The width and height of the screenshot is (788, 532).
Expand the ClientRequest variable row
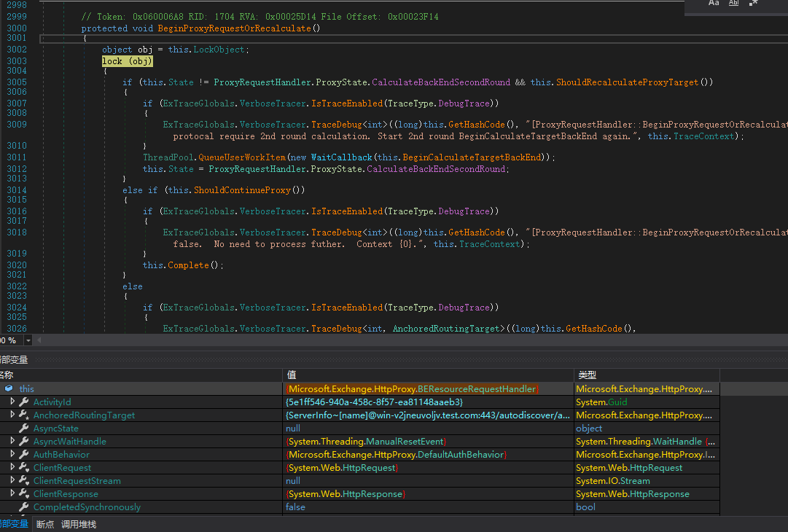click(12, 466)
